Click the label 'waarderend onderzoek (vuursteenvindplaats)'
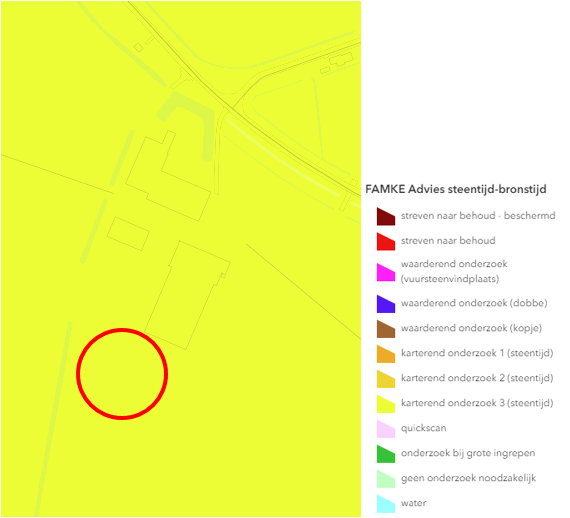 tap(454, 271)
